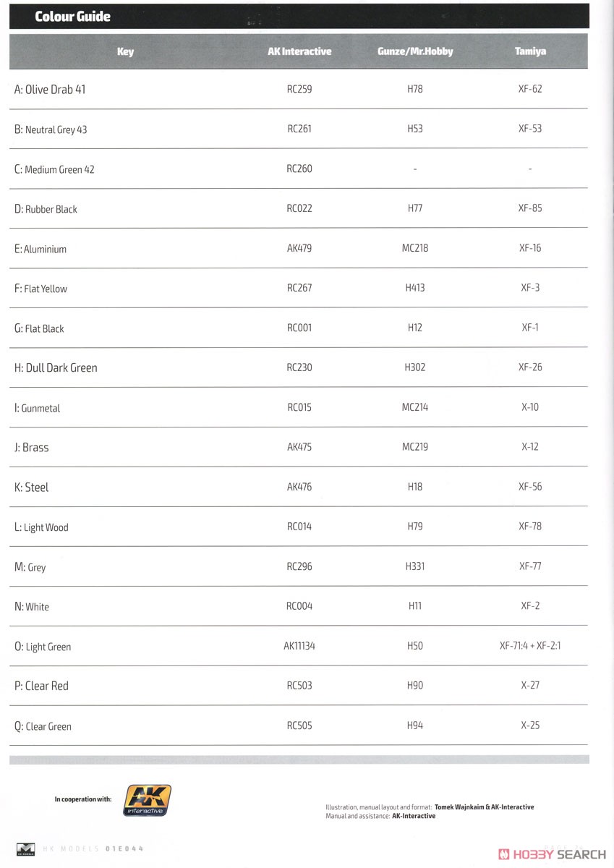
Task: Click the Tomek Wajnkaim & AK-Interactive credit
Action: pyautogui.click(x=485, y=807)
